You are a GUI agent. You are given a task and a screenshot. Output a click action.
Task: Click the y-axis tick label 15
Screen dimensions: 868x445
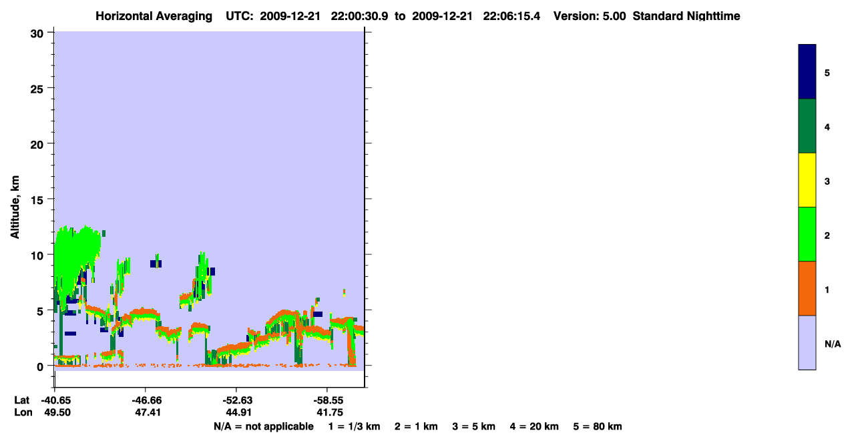coord(38,199)
